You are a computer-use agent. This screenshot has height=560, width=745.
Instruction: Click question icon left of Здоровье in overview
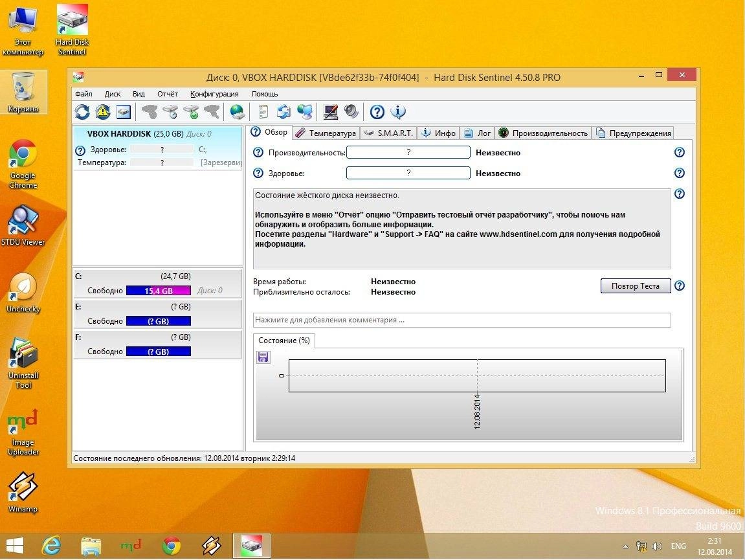[x=258, y=173]
